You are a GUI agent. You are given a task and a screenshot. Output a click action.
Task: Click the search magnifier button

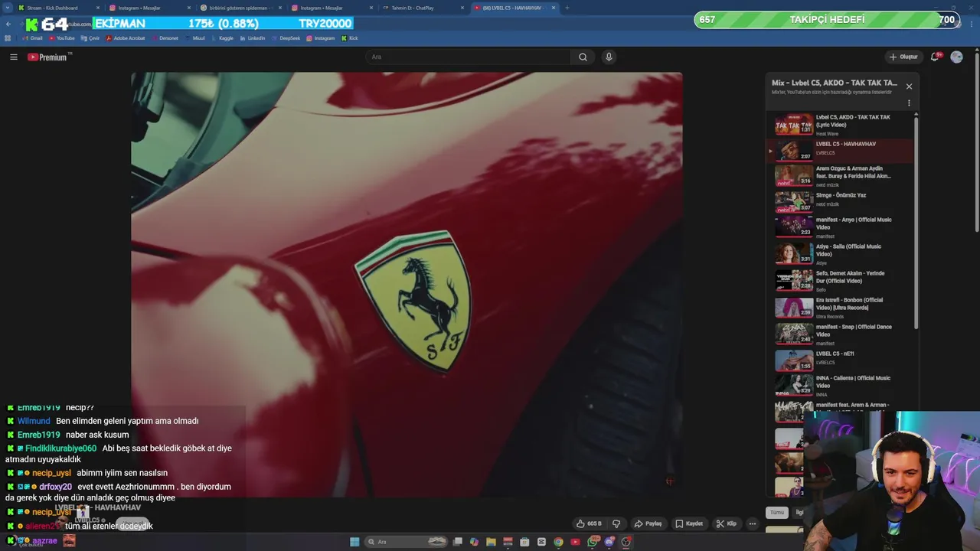pyautogui.click(x=583, y=57)
